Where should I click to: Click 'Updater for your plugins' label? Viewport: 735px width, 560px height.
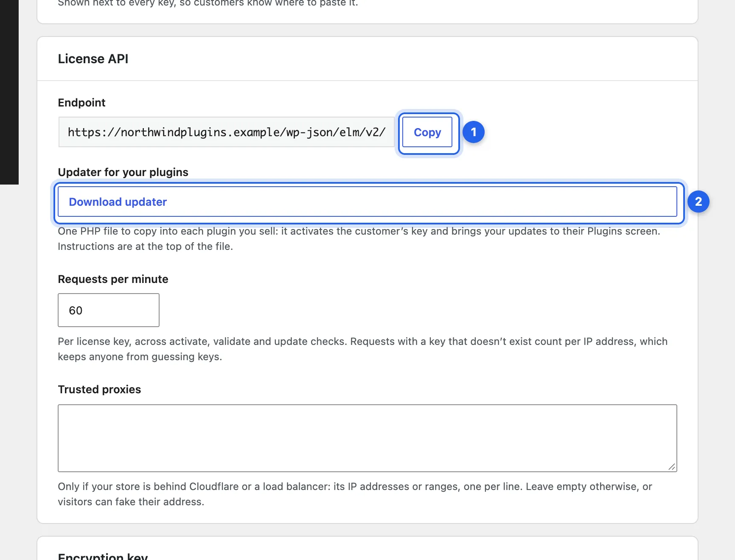pos(123,172)
